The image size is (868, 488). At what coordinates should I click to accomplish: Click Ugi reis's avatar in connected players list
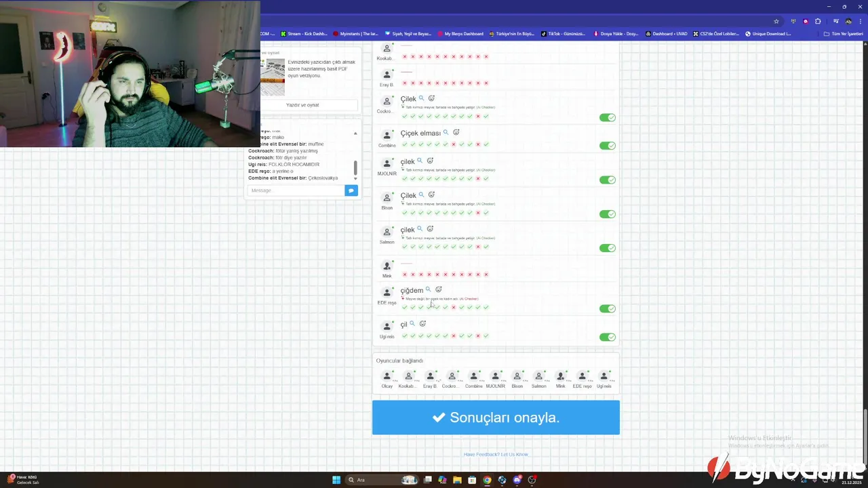click(604, 375)
